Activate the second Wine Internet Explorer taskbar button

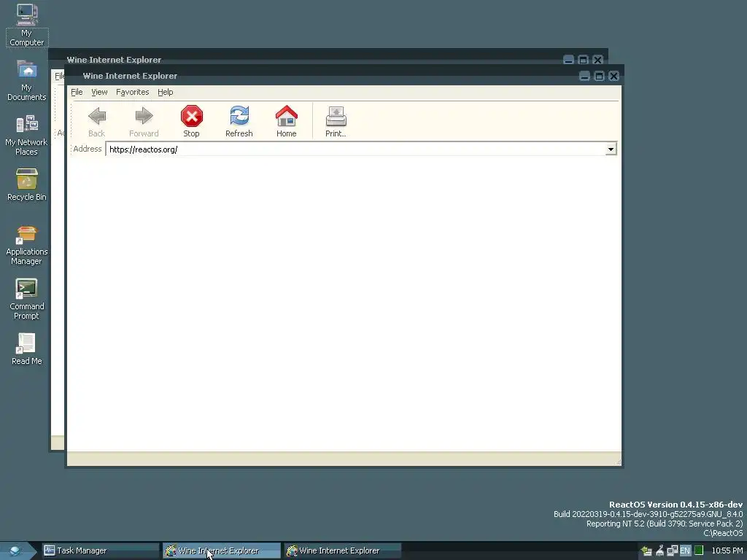pyautogui.click(x=343, y=551)
